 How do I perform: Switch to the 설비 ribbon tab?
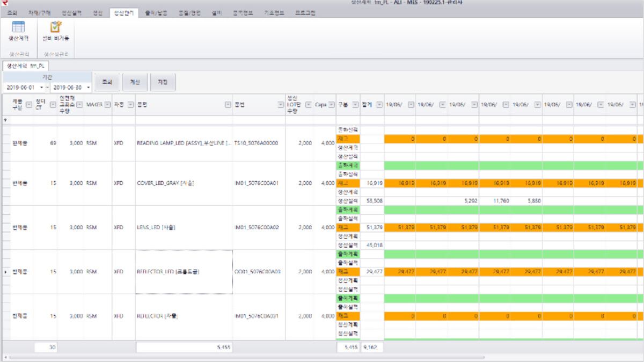216,12
